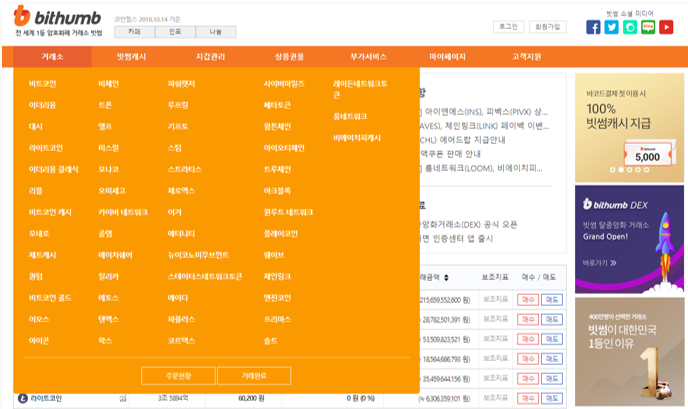Click the 인포 button under 코인힐스
Viewport: 688px width, 409px height.
click(175, 32)
